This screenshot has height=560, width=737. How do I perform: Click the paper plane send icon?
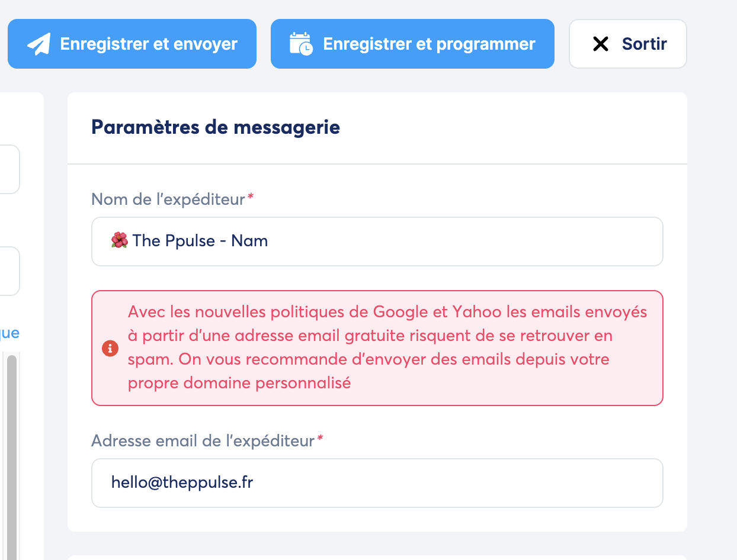pyautogui.click(x=39, y=44)
